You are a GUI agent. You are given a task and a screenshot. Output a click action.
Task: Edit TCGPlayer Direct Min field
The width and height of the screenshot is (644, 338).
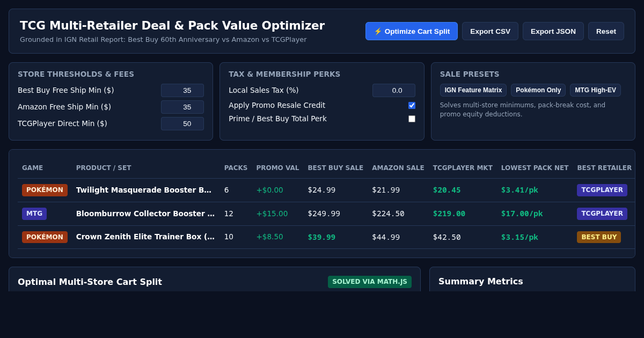[x=182, y=123]
